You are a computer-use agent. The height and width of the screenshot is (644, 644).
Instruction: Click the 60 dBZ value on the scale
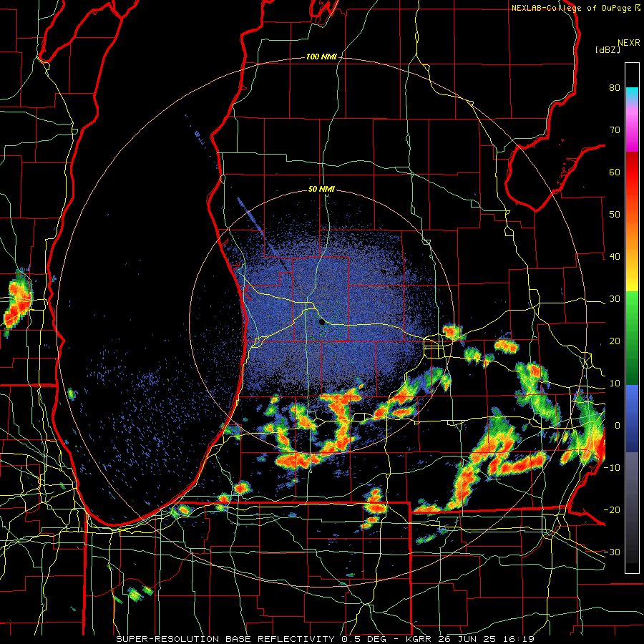(615, 172)
